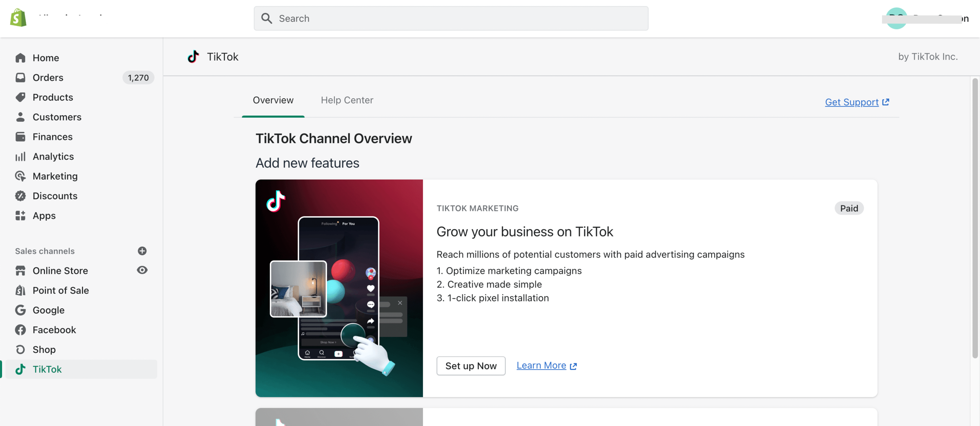Screen dimensions: 980x426
Task: Click the Shop channel icon
Action: point(20,349)
